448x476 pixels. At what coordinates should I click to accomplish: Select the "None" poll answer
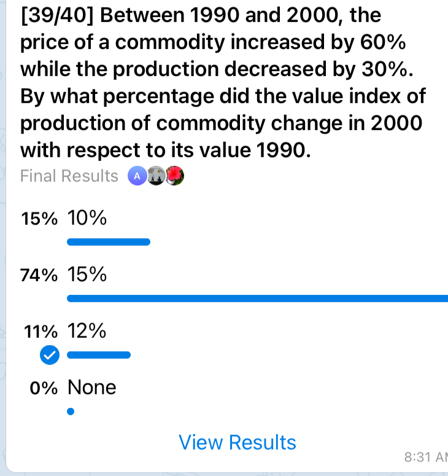click(91, 388)
